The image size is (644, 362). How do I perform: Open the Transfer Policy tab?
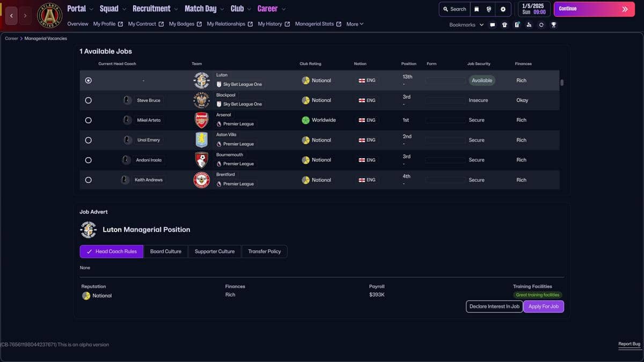pyautogui.click(x=264, y=252)
